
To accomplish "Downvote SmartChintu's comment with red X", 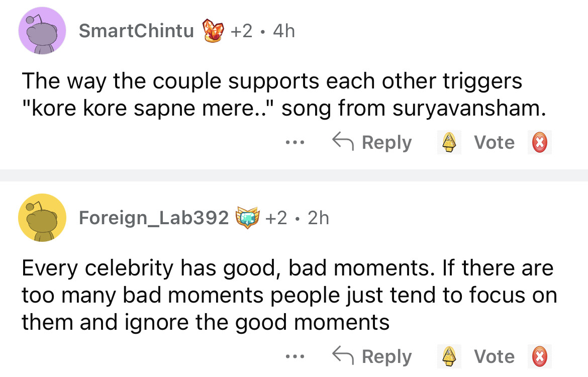I will coord(540,143).
